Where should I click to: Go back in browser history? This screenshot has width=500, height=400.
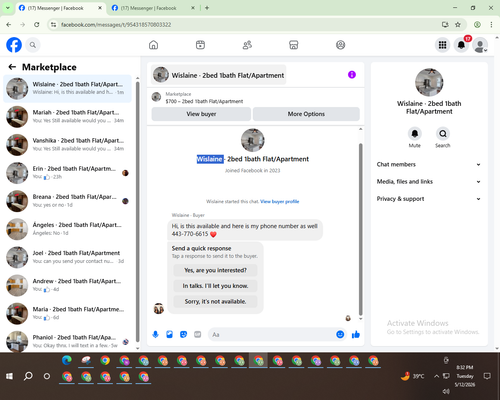(x=9, y=24)
